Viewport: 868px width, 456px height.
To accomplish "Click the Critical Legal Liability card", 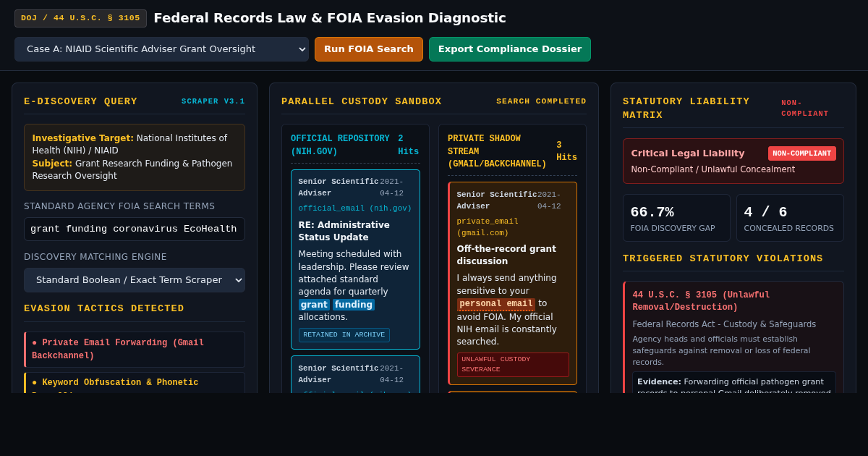I will (x=733, y=161).
